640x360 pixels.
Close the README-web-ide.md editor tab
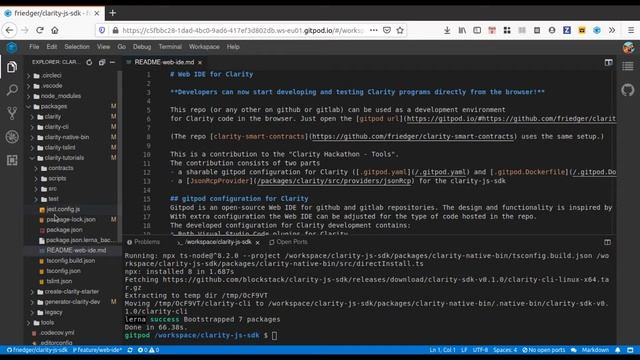[200, 62]
